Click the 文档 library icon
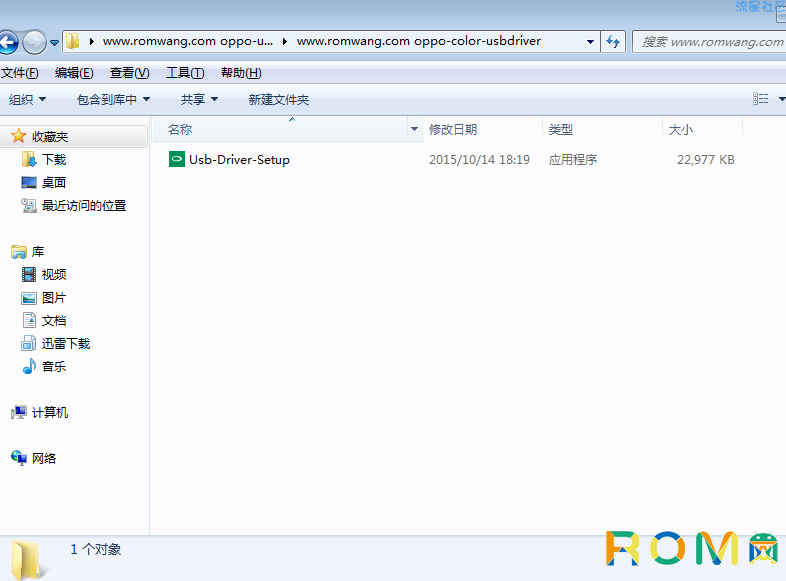The height and width of the screenshot is (581, 786). pos(30,320)
